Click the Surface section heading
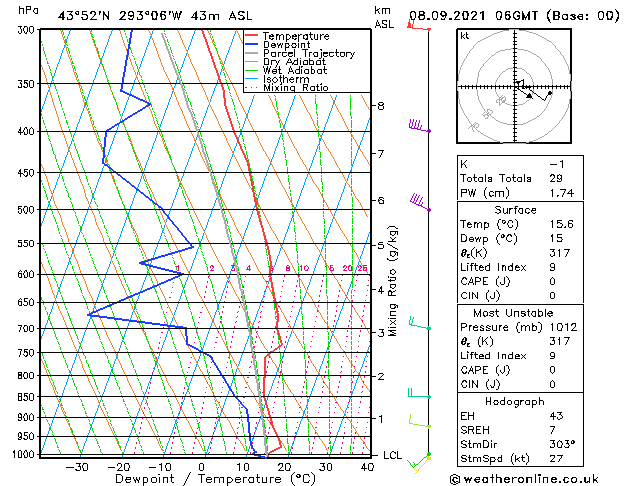 [x=515, y=210]
